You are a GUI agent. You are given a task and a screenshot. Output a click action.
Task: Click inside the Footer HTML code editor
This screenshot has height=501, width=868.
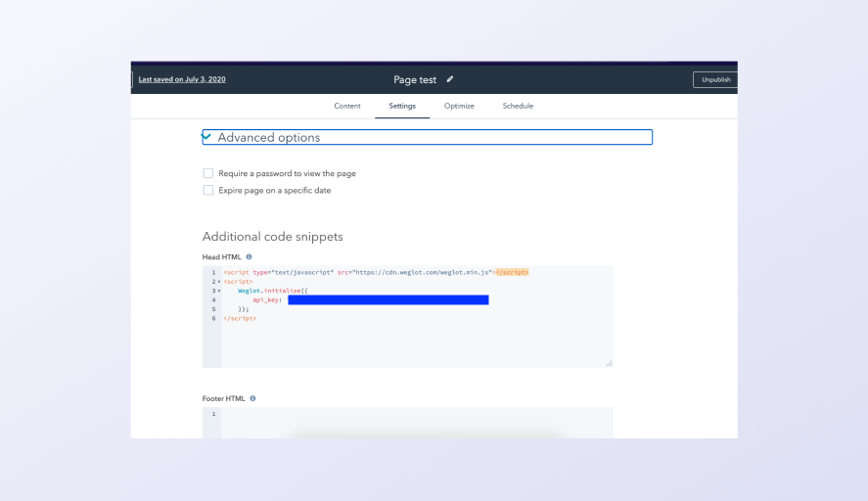tap(418, 423)
